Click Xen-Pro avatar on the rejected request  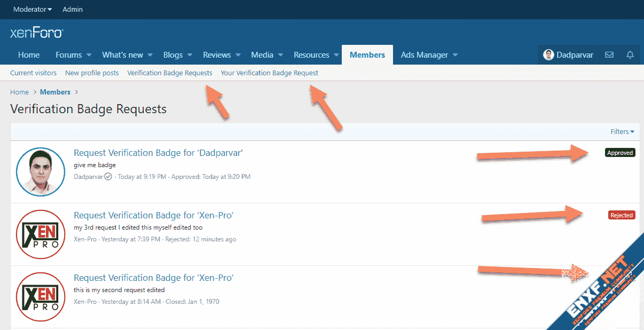[37, 234]
